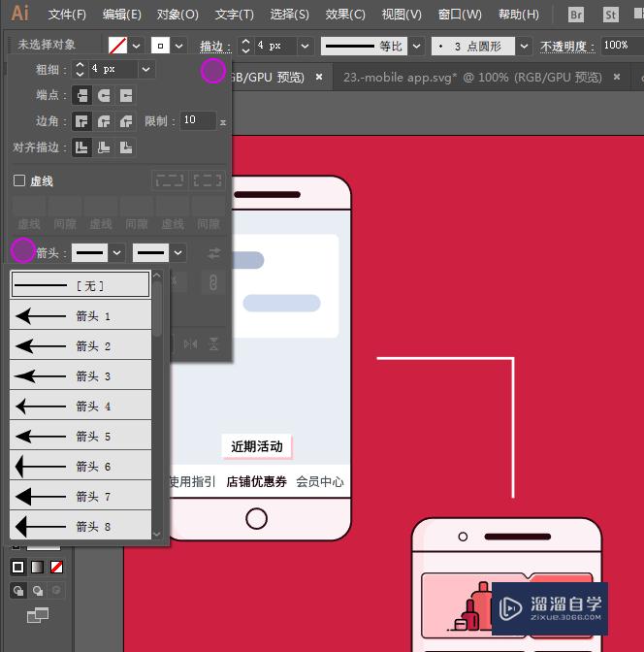
Task: Open the 窗口(W) menu
Action: (x=460, y=15)
